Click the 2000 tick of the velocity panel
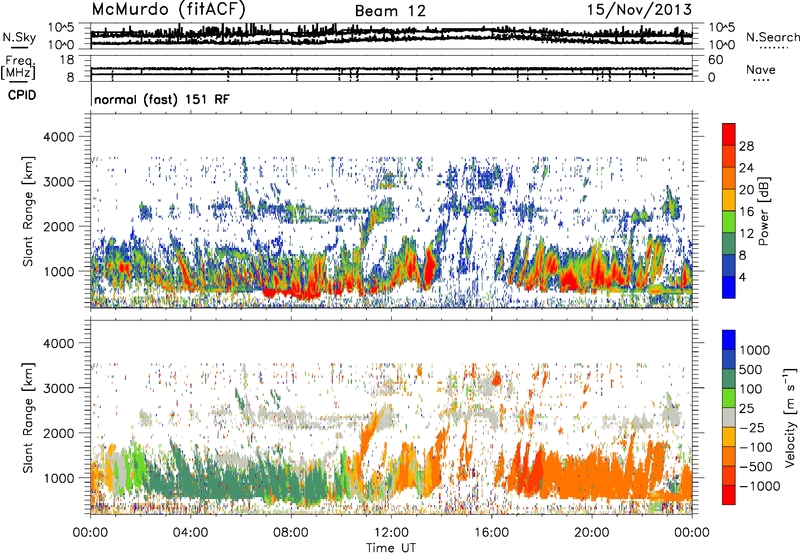Viewport: 800px width, 554px height. tap(61, 433)
